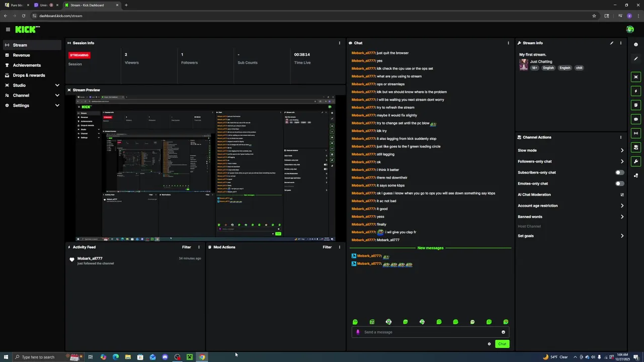Open Discord from the taskbar
Image resolution: width=644 pixels, height=362 pixels.
(165, 357)
